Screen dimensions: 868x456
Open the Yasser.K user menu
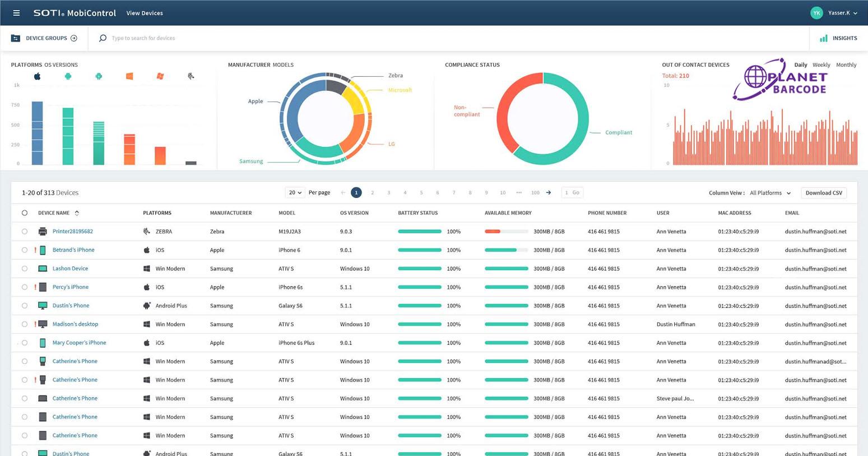834,13
